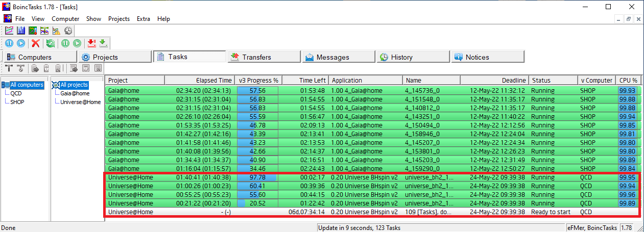Open the deadline graph icon with warning triangle
The height and width of the screenshot is (232, 644).
pyautogui.click(x=56, y=31)
